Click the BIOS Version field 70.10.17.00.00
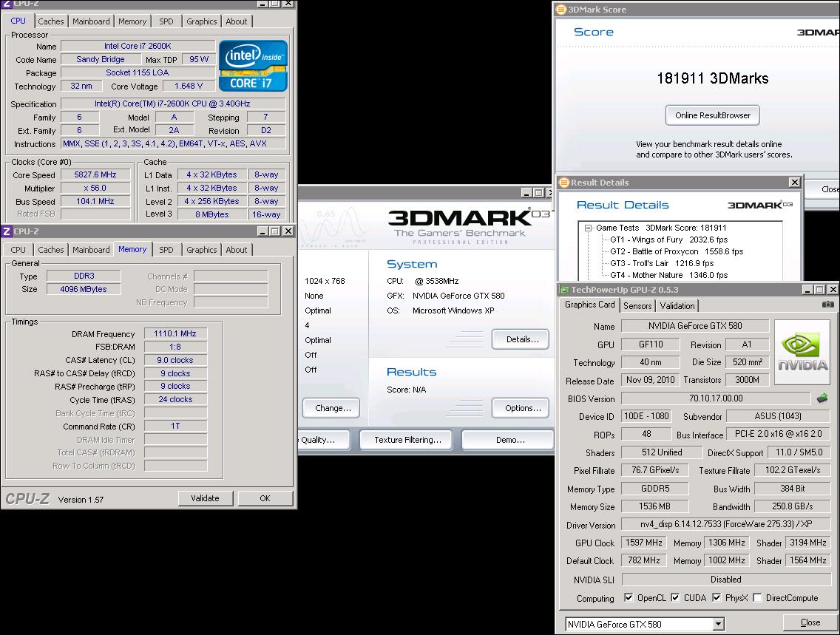 (x=716, y=398)
